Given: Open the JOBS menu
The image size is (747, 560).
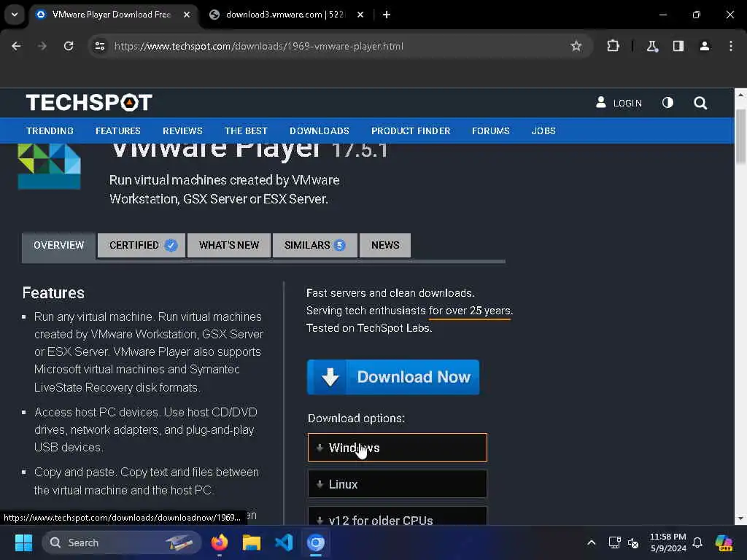Looking at the screenshot, I should [543, 131].
